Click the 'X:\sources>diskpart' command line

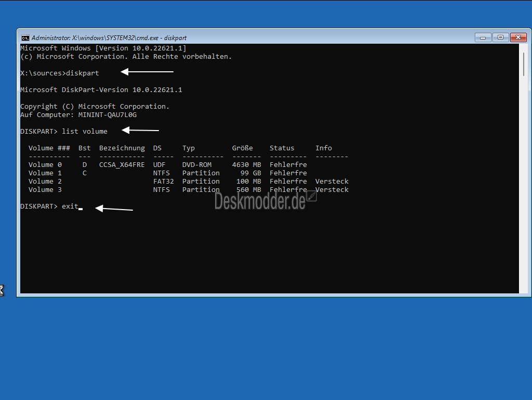point(60,73)
